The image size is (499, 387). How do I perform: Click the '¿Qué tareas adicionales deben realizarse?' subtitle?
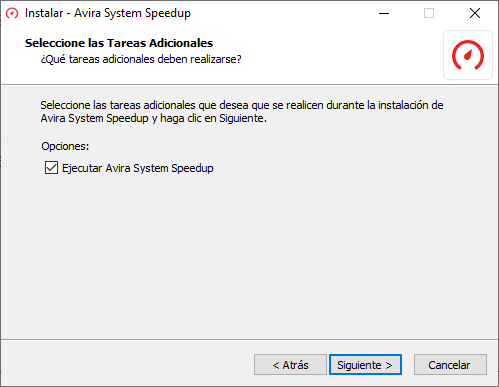click(141, 59)
